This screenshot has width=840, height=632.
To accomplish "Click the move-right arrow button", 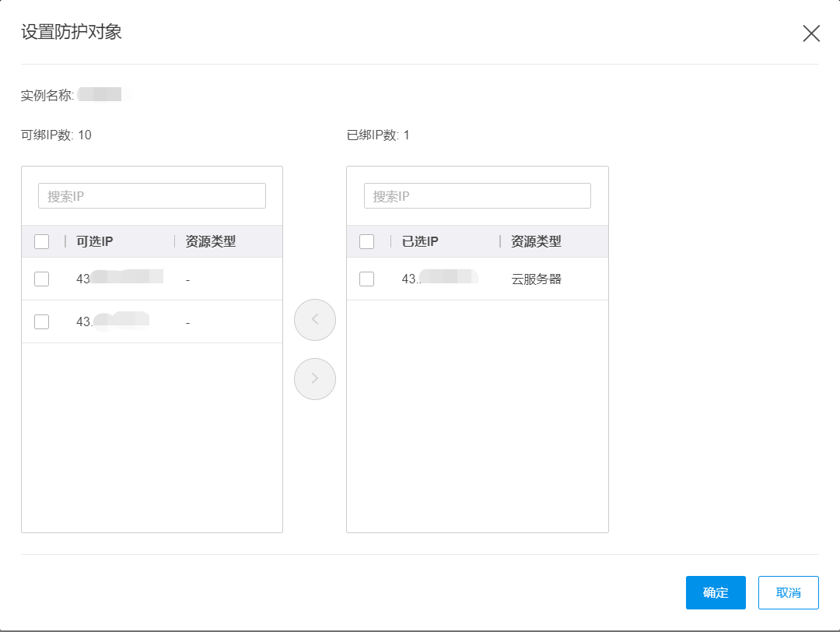I will [315, 379].
